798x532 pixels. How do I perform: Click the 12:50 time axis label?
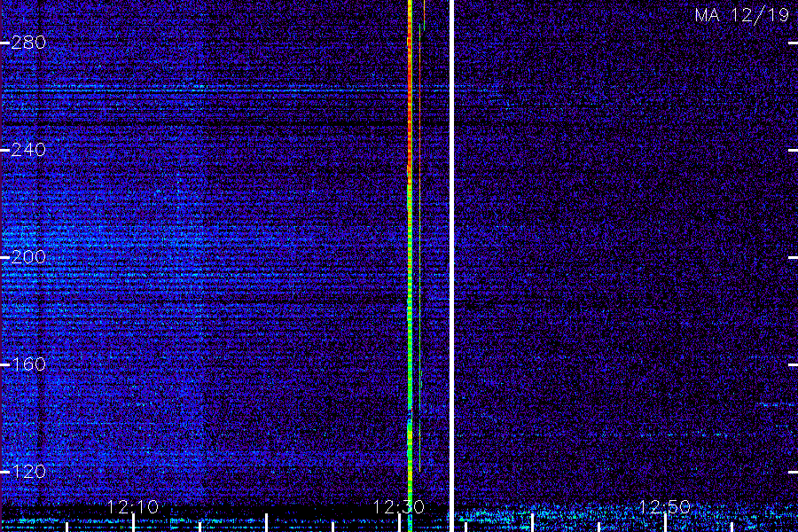tap(664, 507)
